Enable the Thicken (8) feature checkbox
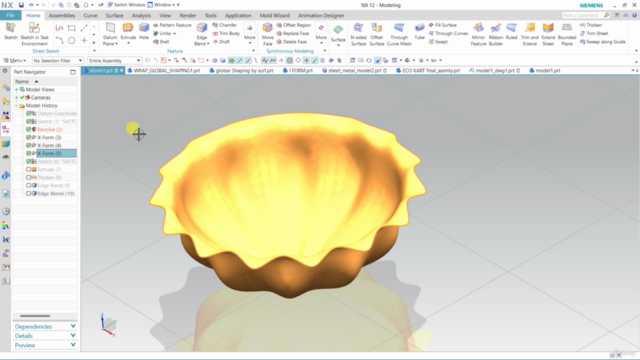This screenshot has height=360, width=640. tap(29, 178)
